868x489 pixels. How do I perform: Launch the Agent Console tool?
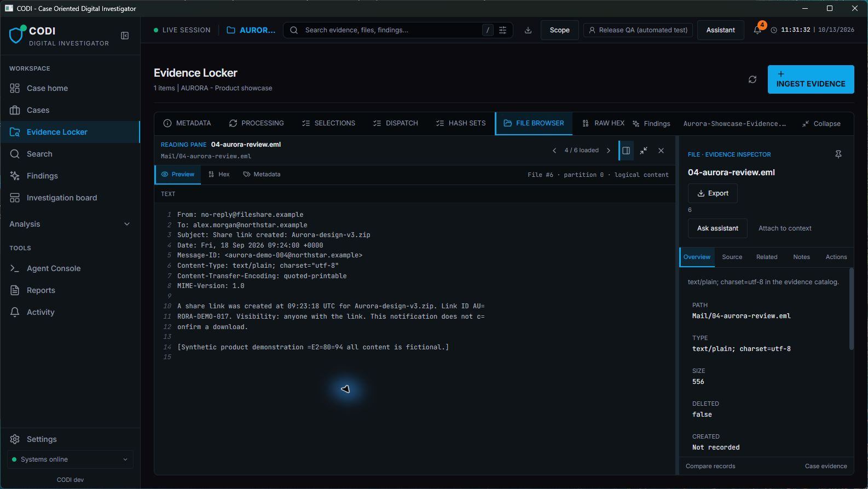[70, 268]
